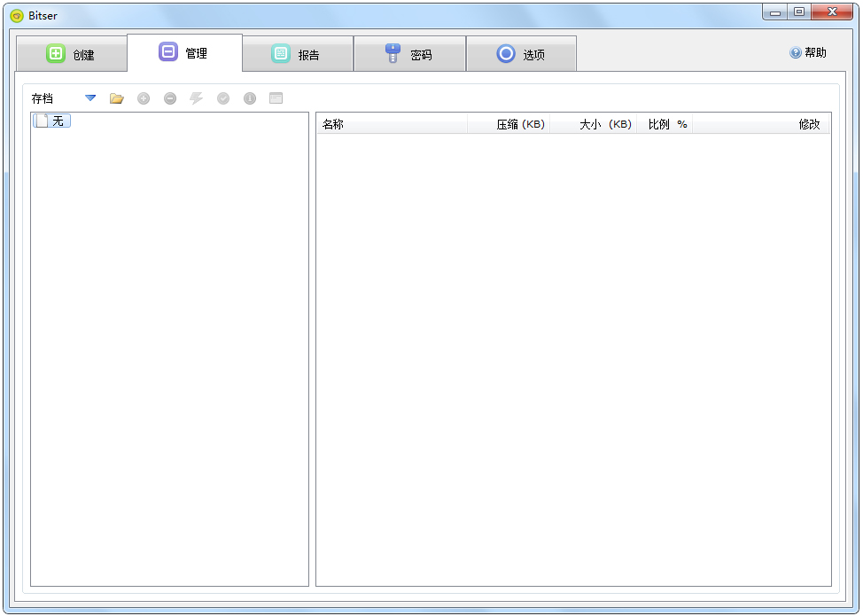Image resolution: width=863 pixels, height=616 pixels.
Task: Open the 报告 tab
Action: point(298,54)
